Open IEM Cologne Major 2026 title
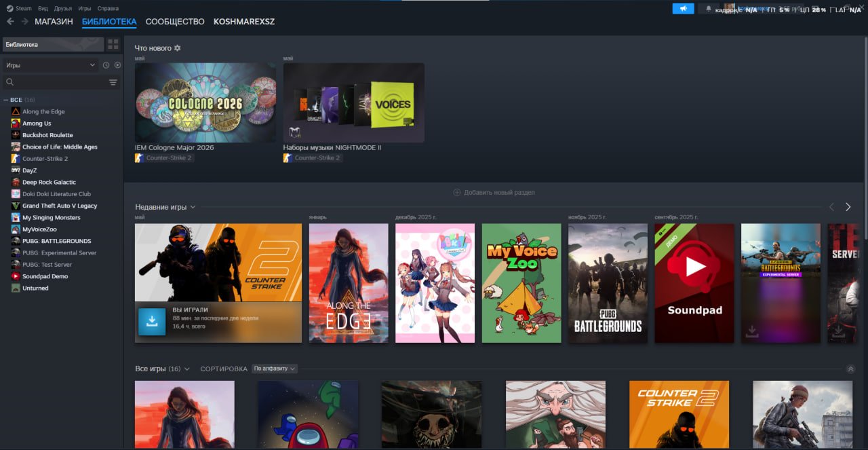 click(x=174, y=147)
